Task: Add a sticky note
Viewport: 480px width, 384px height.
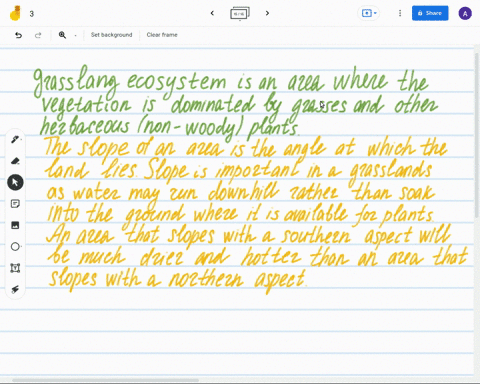Action: tap(15, 204)
